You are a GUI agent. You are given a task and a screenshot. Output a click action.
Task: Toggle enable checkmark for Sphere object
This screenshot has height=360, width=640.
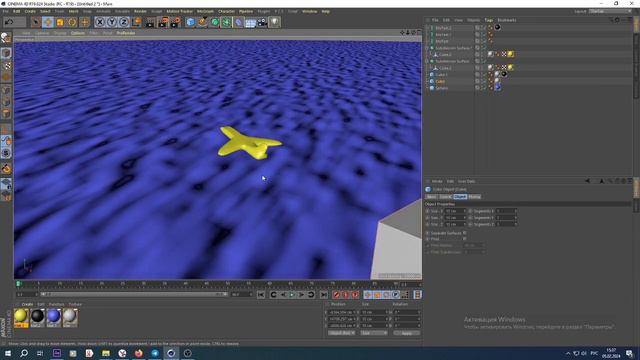pyautogui.click(x=484, y=88)
